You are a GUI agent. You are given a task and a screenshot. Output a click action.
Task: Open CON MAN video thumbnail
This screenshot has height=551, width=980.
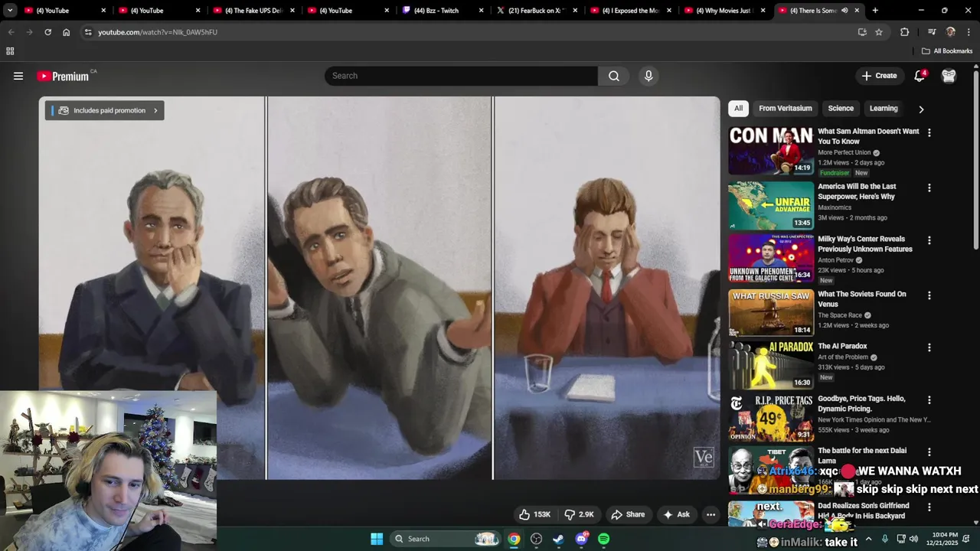pos(771,151)
